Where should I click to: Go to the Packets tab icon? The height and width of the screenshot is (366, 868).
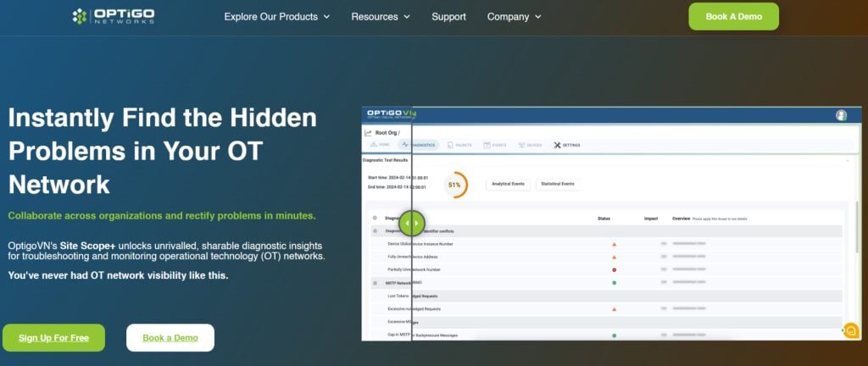pyautogui.click(x=450, y=145)
